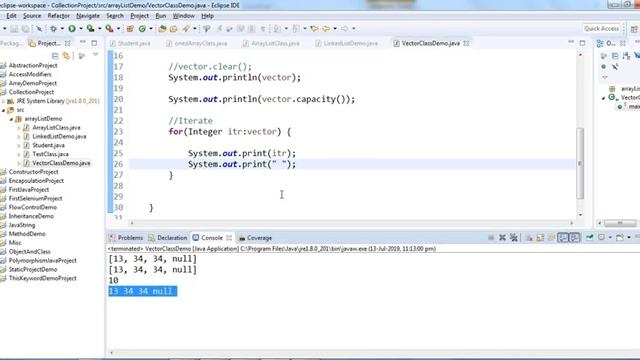Viewport: 640px width, 360px height.
Task: Toggle Link with Editor in Project Explorer
Action: (66, 56)
